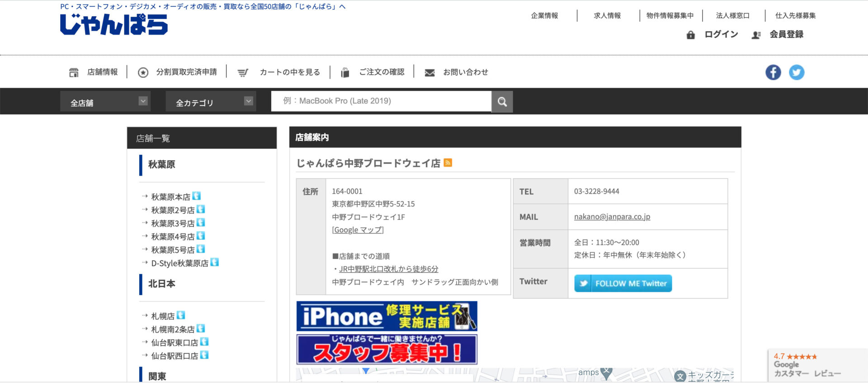This screenshot has width=868, height=383.
Task: Click Twitter icon next to 札幌南2条店
Action: pos(201,328)
